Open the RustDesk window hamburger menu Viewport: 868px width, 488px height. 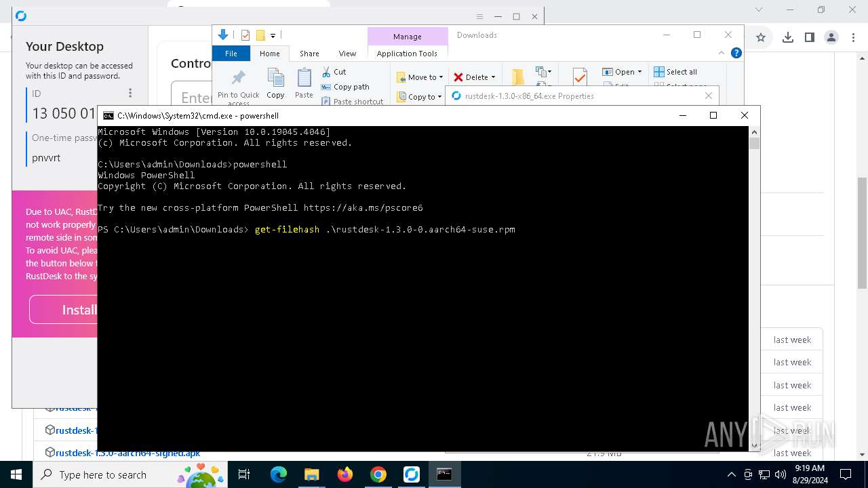(x=479, y=16)
